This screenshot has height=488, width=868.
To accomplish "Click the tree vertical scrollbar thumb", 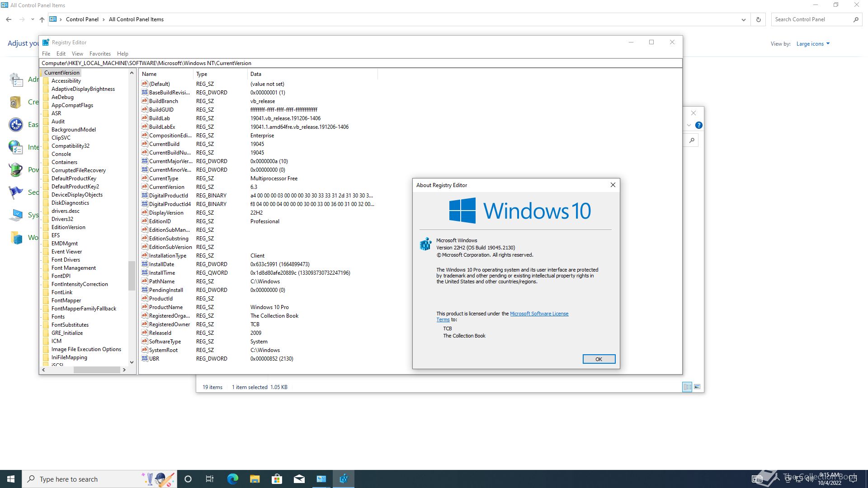I will (132, 276).
